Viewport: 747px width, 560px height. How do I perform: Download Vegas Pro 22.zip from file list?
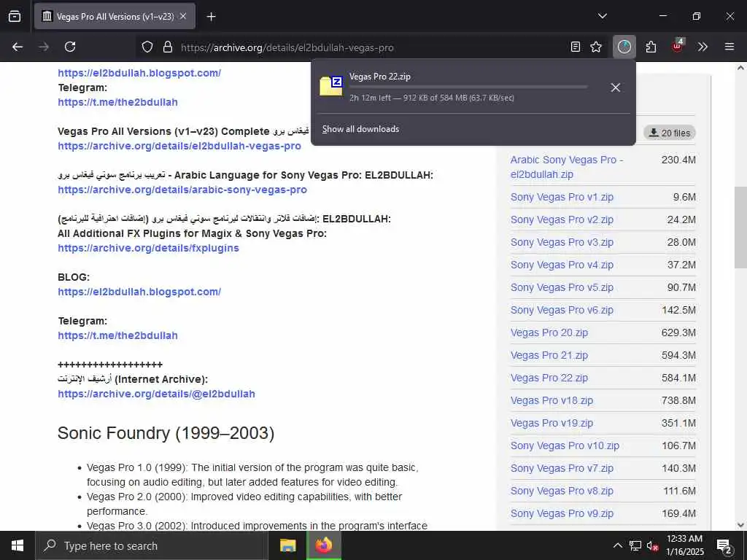coord(549,378)
